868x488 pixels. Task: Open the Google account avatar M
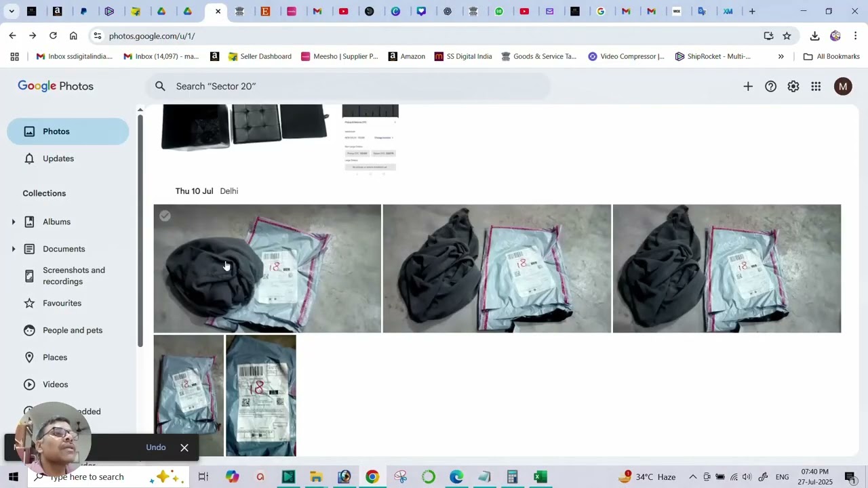coord(843,86)
